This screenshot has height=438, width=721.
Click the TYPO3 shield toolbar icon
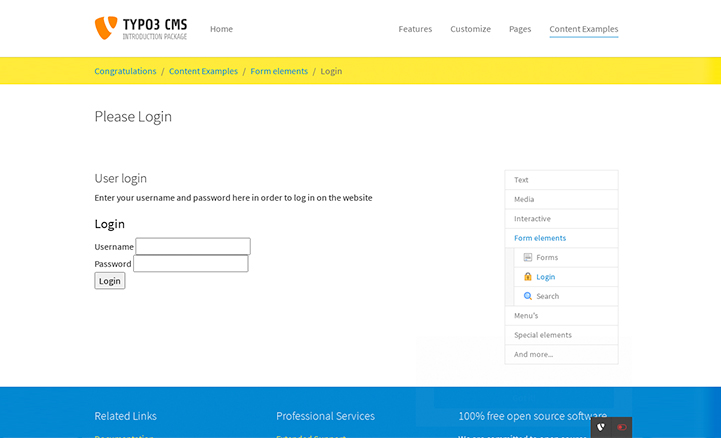tap(601, 427)
